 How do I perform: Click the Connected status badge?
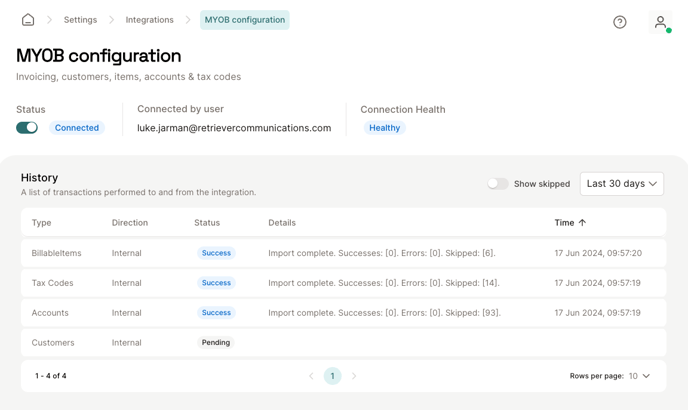77,128
